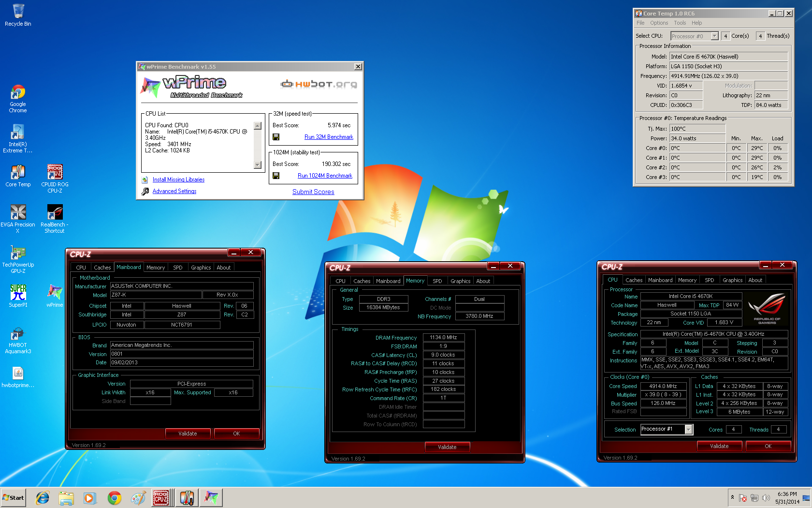Switch to wPrime taskbar button
Screen dimensions: 812x508
[211, 497]
